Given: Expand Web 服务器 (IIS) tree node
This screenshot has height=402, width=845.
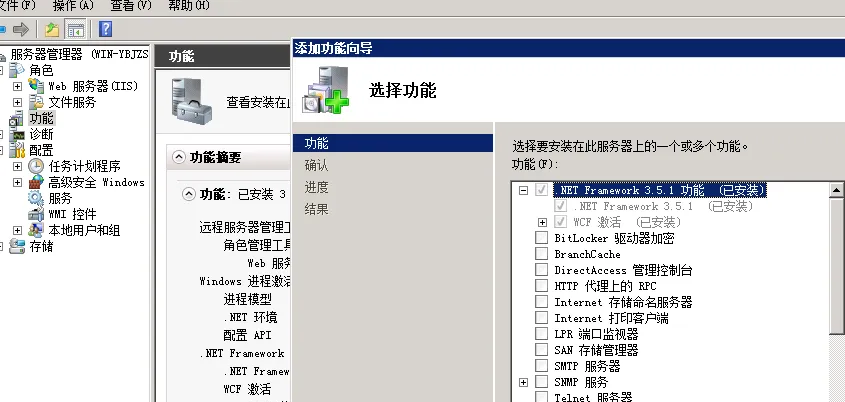Looking at the screenshot, I should pos(18,86).
